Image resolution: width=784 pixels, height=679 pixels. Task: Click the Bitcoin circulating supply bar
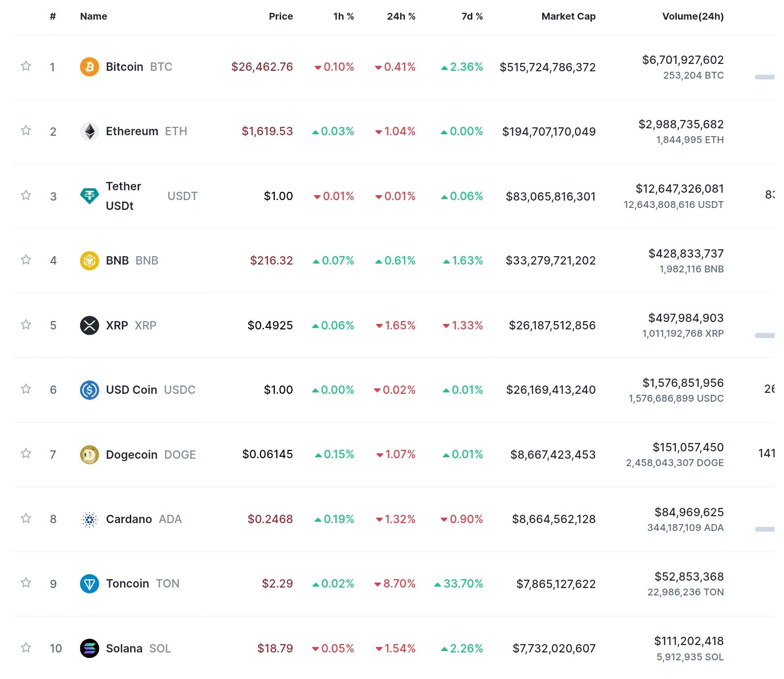[765, 77]
